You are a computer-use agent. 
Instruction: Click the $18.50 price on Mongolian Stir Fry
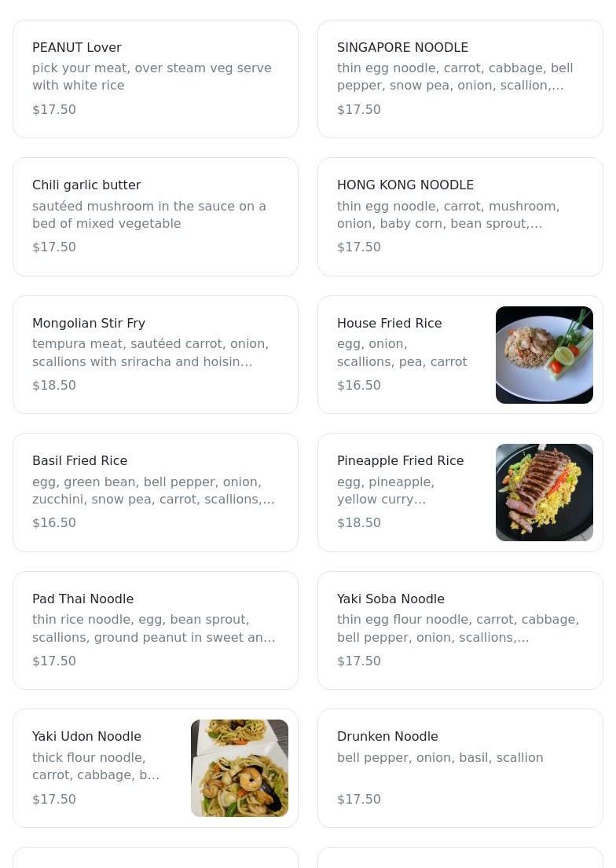(54, 385)
